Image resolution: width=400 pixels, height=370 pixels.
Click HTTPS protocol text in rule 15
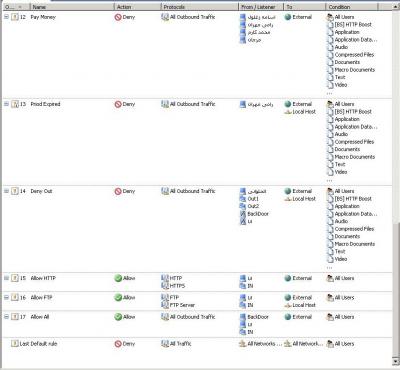click(x=177, y=286)
